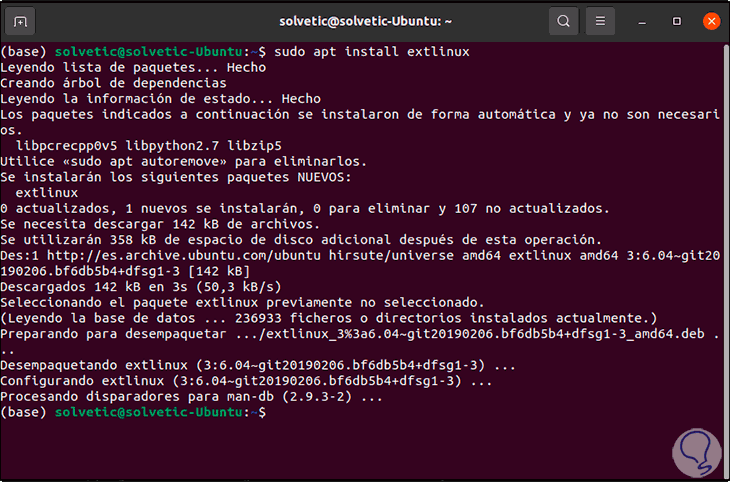
Task: Click line 'Descargados 142 kB en 3s (50,3 kB/s)'
Action: [x=141, y=287]
